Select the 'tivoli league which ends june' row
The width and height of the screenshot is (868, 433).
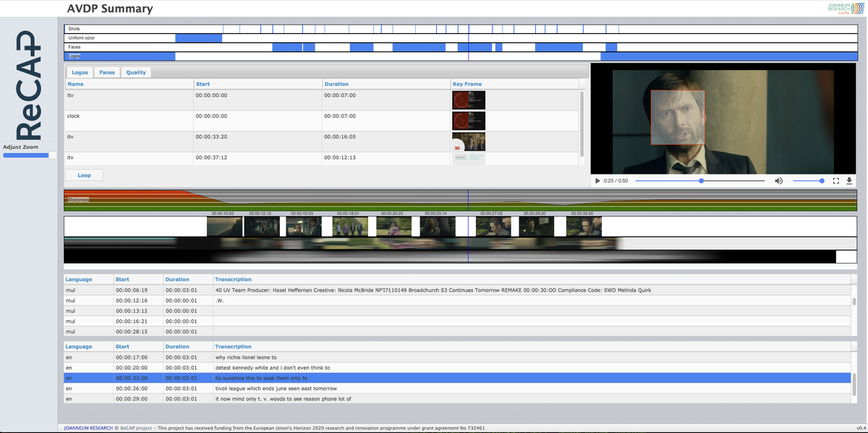pos(457,388)
